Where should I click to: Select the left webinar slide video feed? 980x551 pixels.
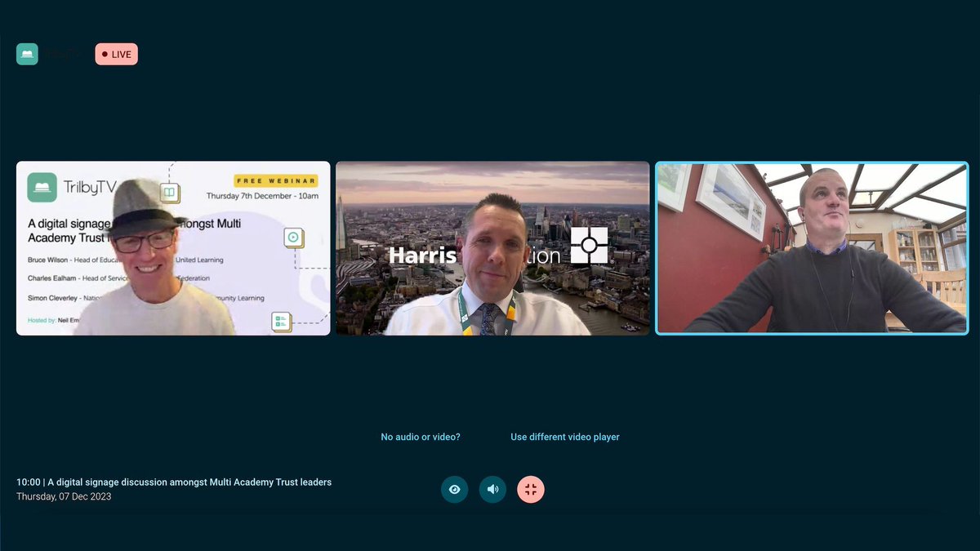pyautogui.click(x=173, y=247)
